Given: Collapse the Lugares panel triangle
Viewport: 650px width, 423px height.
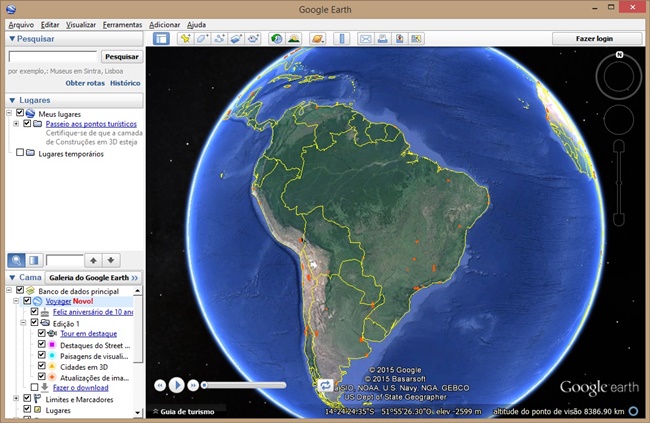Looking at the screenshot, I should tap(12, 100).
